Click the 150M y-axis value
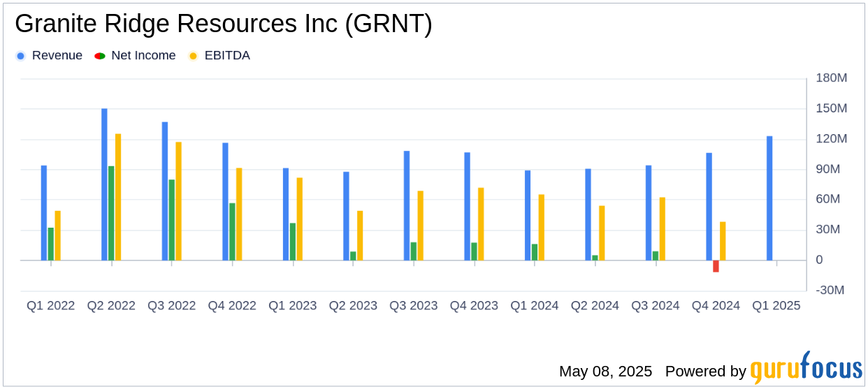This screenshot has width=868, height=389. 832,108
